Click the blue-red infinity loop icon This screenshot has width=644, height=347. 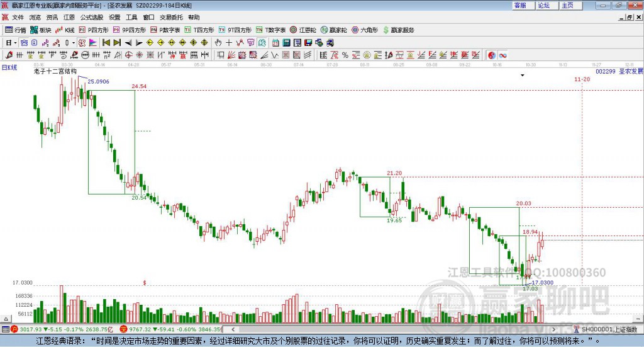click(x=502, y=55)
